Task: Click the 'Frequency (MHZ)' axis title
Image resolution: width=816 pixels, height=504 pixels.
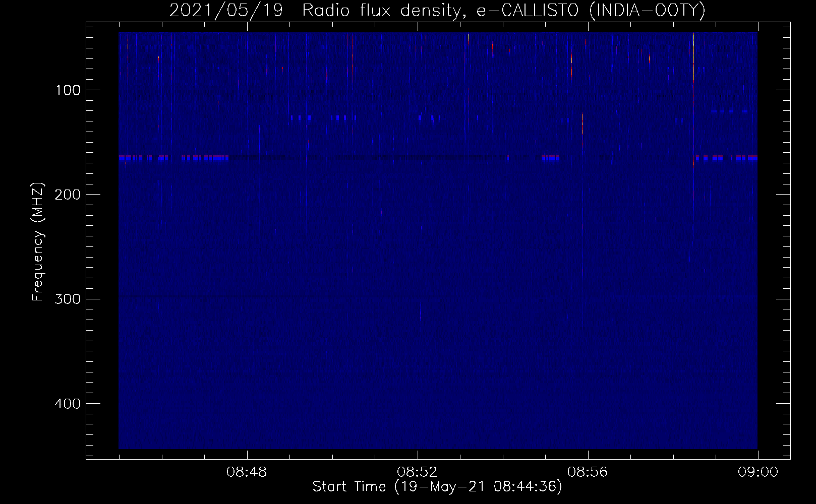Action: [38, 242]
